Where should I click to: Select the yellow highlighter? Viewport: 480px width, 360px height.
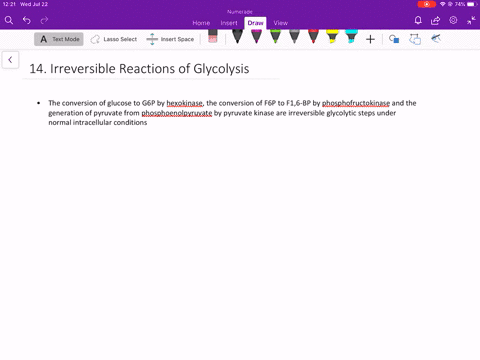click(x=332, y=36)
